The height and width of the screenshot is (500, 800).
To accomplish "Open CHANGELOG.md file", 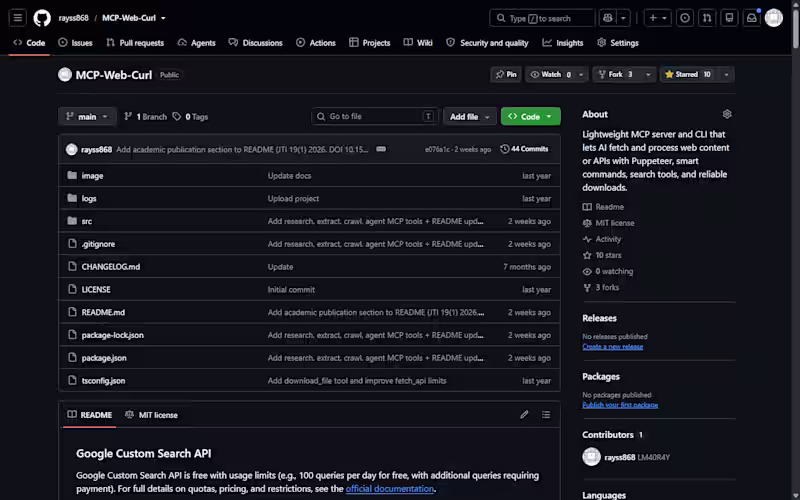I will coord(111,266).
